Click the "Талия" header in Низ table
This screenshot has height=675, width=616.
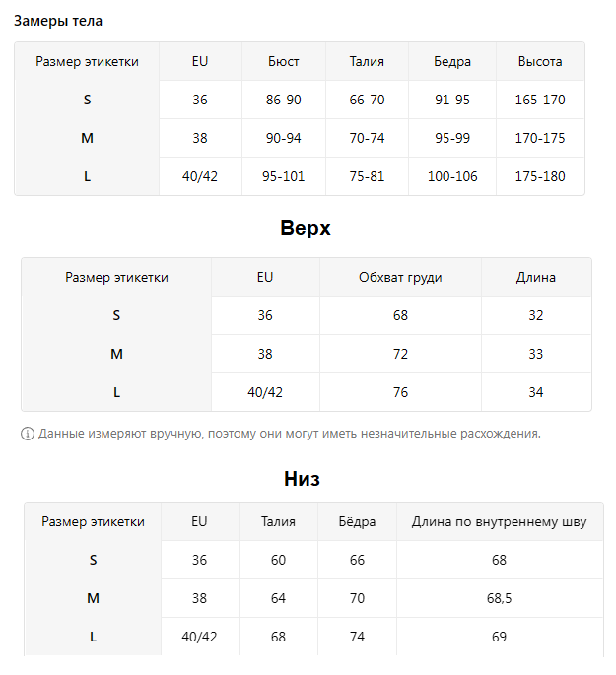[278, 521]
